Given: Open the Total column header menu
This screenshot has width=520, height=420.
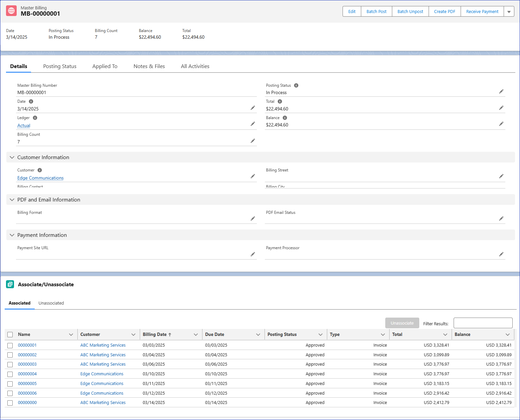Looking at the screenshot, I should 445,335.
